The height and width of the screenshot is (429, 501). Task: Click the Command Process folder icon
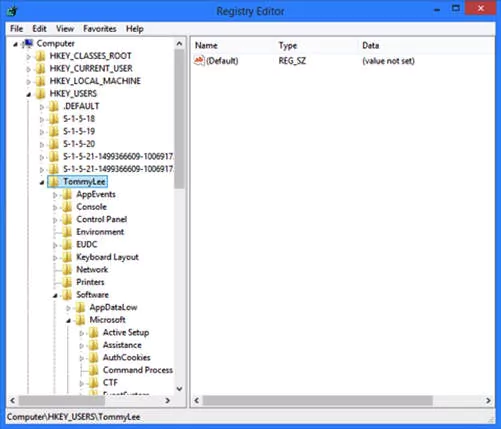pos(94,370)
